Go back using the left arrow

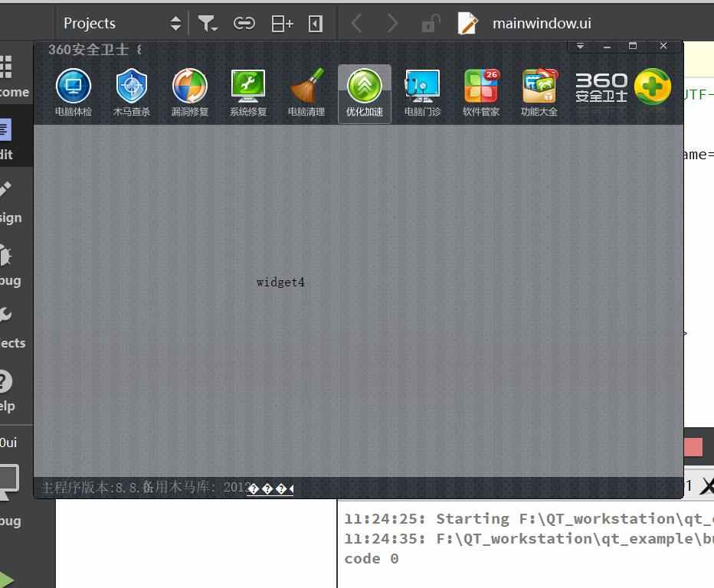click(x=357, y=23)
